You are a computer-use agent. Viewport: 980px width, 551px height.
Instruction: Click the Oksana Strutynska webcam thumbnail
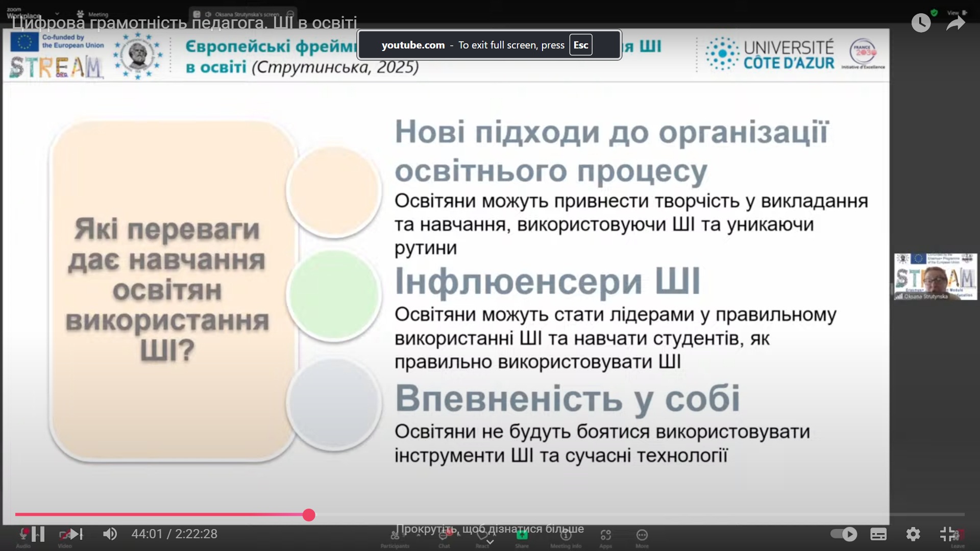935,276
